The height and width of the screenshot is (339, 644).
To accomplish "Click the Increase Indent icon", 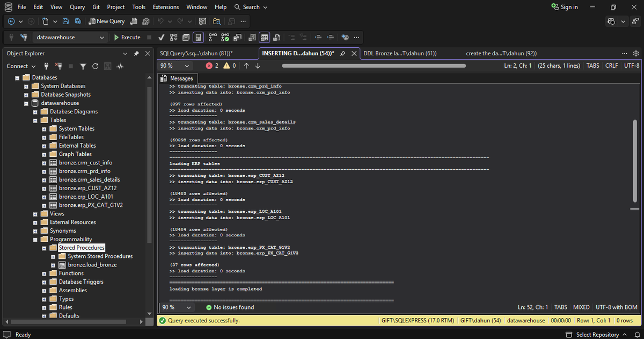I will pos(330,38).
